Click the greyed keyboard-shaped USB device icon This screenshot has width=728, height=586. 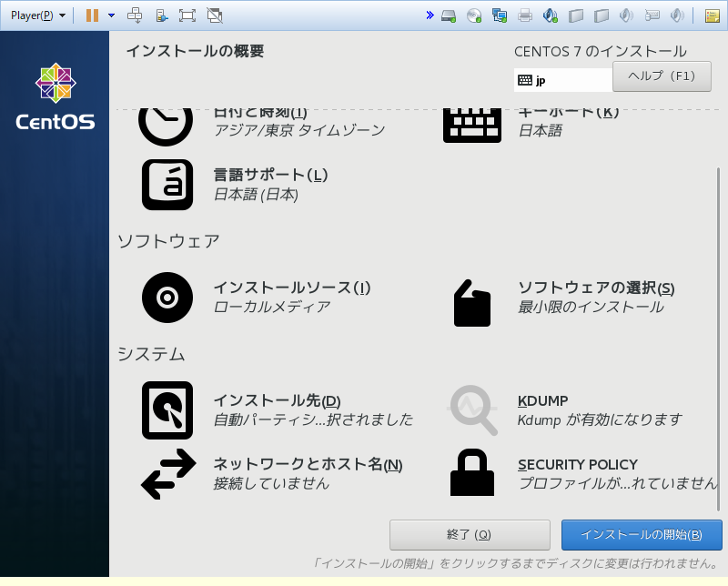652,15
